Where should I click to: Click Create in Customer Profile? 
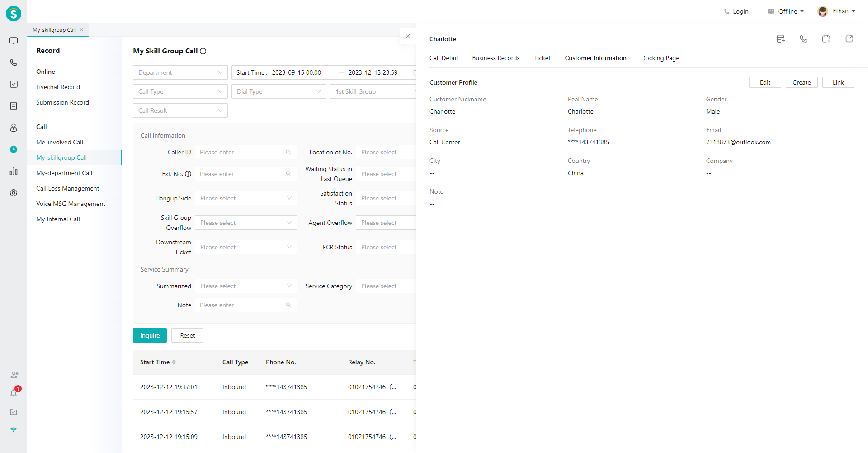point(802,82)
